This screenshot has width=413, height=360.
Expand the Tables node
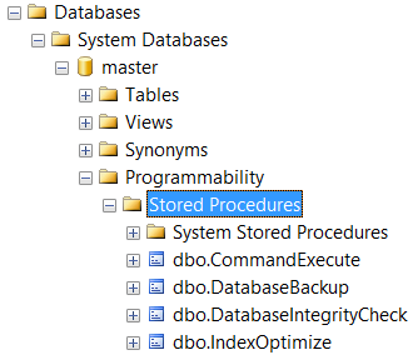[86, 96]
